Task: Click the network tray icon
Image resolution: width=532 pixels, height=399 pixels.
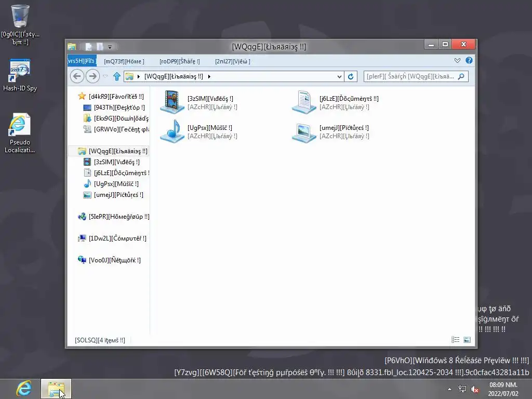Action: [462, 389]
